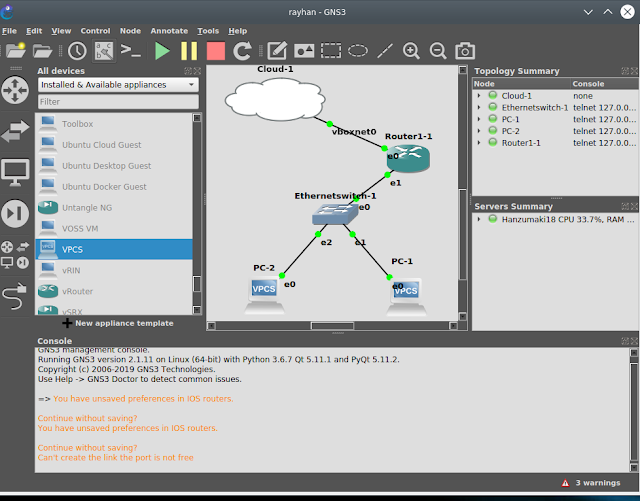Viewport: 640px width, 501px height.
Task: Open the Tools menu
Action: tap(208, 31)
